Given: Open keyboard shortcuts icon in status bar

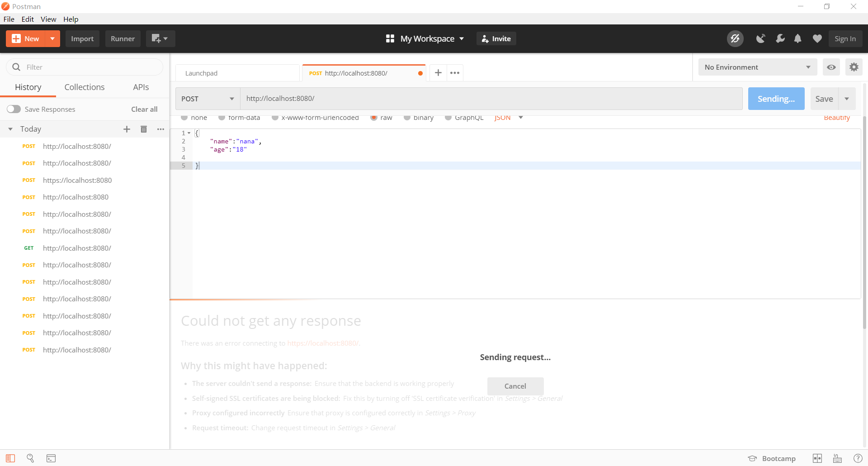Looking at the screenshot, I should pyautogui.click(x=837, y=458).
